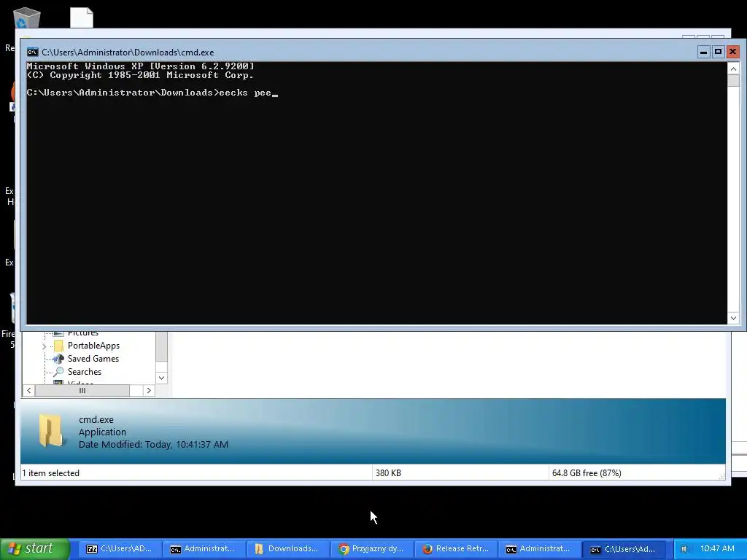Screen dimensions: 747x560
Task: Switch to first Administrat... taskbar window
Action: pos(204,549)
